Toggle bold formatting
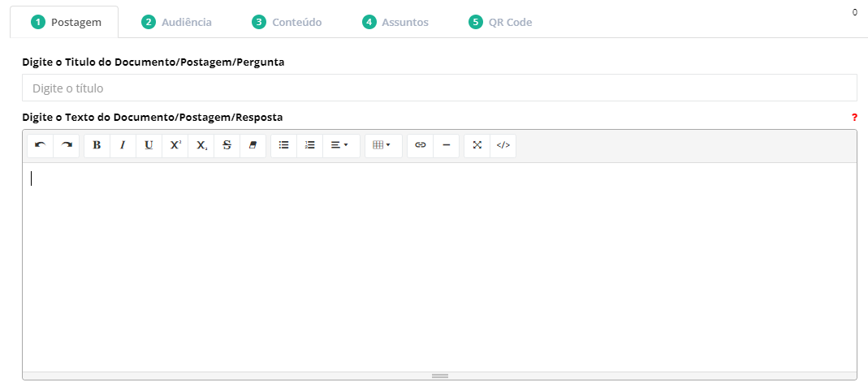Screen dimensions: 868x391 tap(97, 145)
